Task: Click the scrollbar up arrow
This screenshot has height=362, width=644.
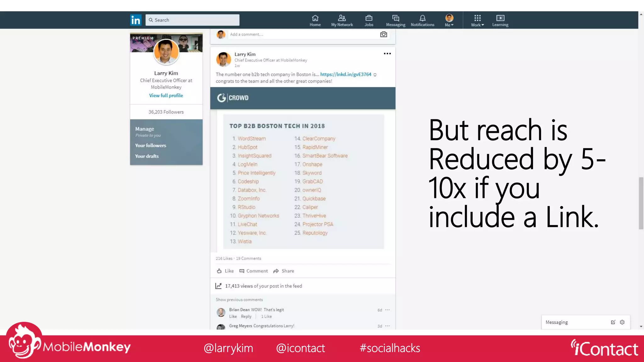Action: (641, 14)
